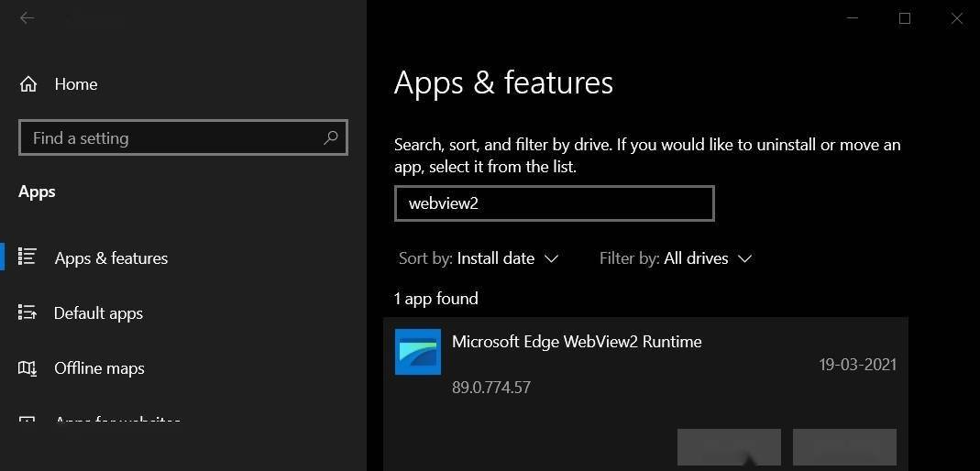The height and width of the screenshot is (471, 980).
Task: Click the Apps & features list icon
Action: (28, 256)
